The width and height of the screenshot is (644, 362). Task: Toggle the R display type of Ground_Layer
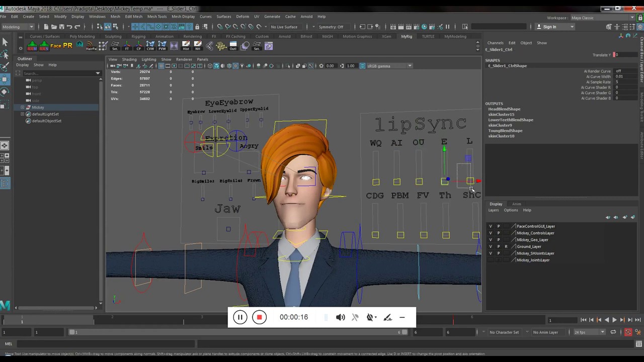pos(506,247)
